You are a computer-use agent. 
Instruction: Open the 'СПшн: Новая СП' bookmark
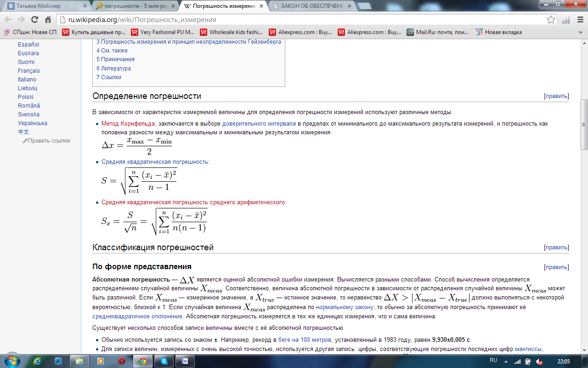point(30,32)
